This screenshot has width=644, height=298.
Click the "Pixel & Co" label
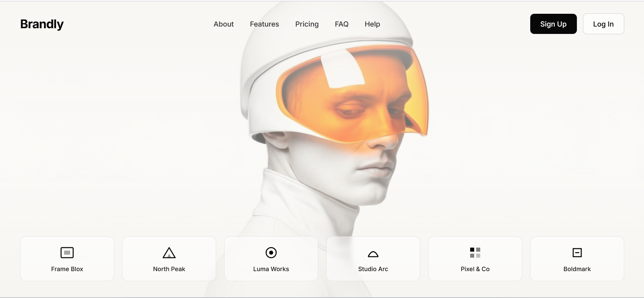(475, 269)
